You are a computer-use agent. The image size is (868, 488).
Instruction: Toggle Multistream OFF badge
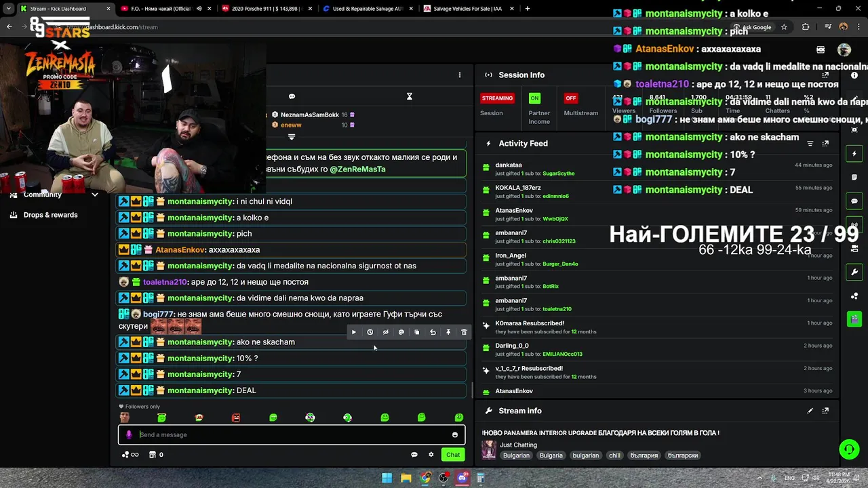coord(571,98)
